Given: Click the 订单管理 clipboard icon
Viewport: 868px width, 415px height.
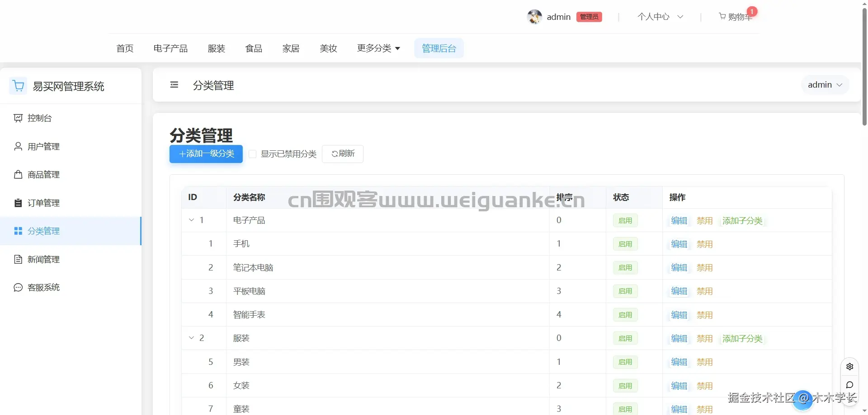Looking at the screenshot, I should (18, 203).
